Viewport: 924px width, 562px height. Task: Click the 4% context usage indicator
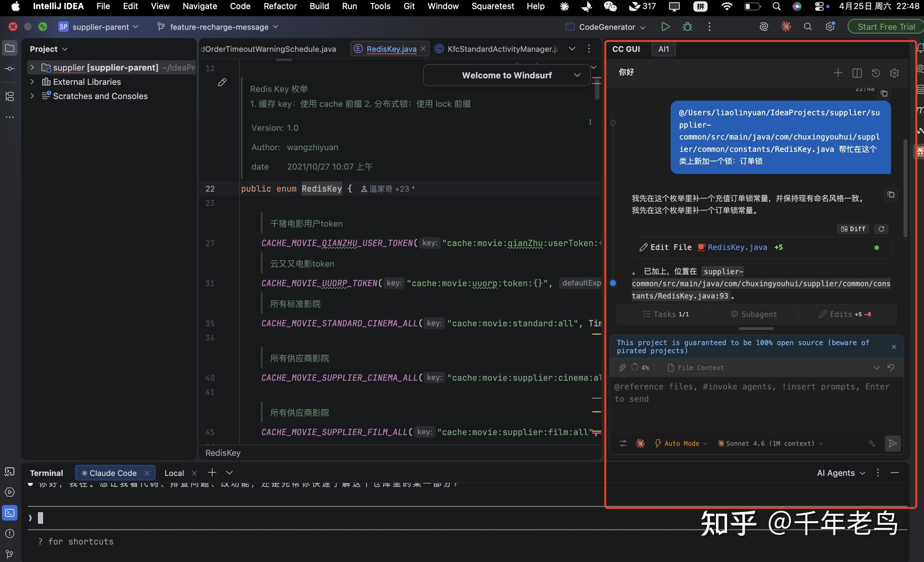coord(640,367)
